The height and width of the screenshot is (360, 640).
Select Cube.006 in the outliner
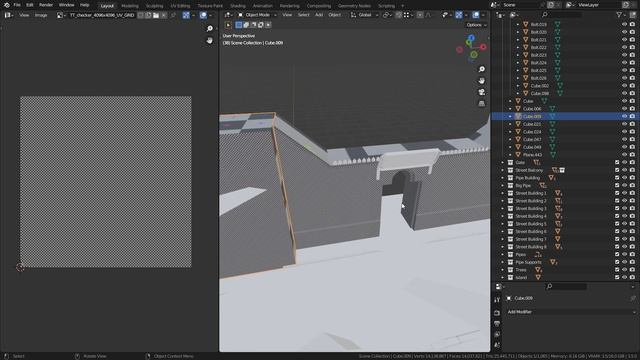pos(532,109)
